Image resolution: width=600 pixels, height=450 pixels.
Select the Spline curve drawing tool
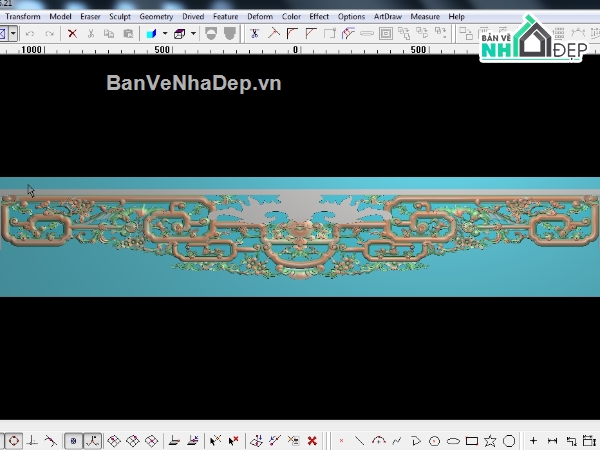pyautogui.click(x=397, y=441)
